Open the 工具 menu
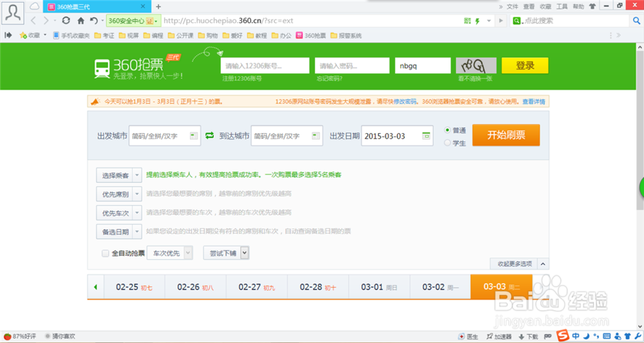Viewport: 644px width, 343px height. pyautogui.click(x=562, y=6)
